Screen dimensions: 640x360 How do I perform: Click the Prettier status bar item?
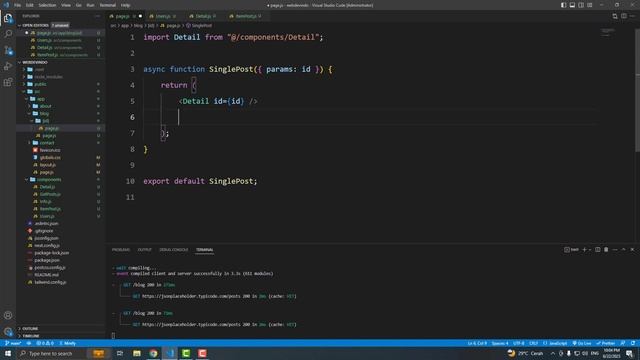click(606, 343)
